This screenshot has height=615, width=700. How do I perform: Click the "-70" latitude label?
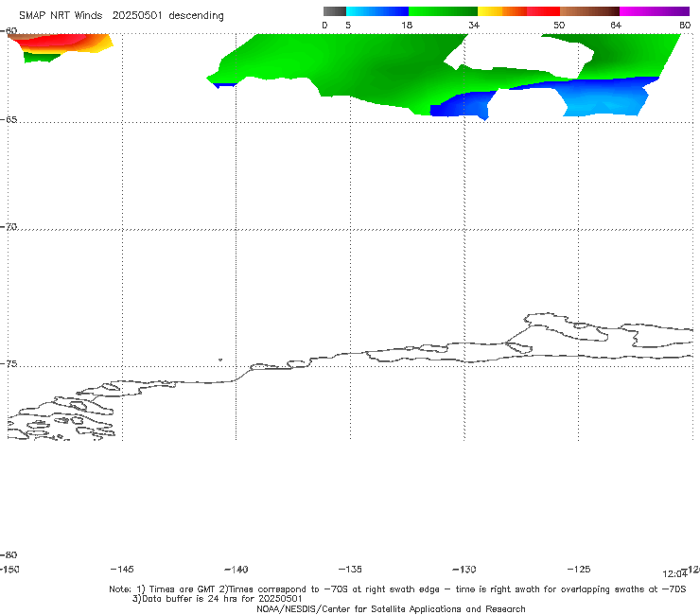pos(9,227)
